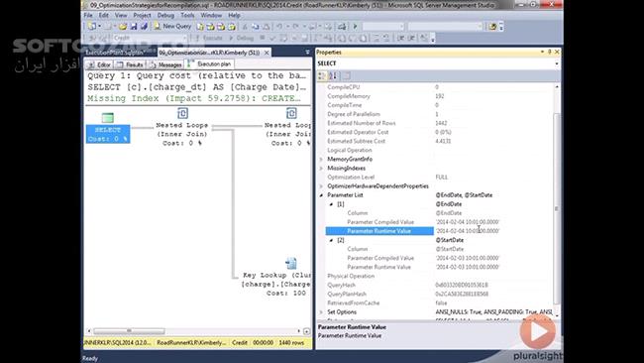
Task: Click the New Query button
Action: point(172,27)
